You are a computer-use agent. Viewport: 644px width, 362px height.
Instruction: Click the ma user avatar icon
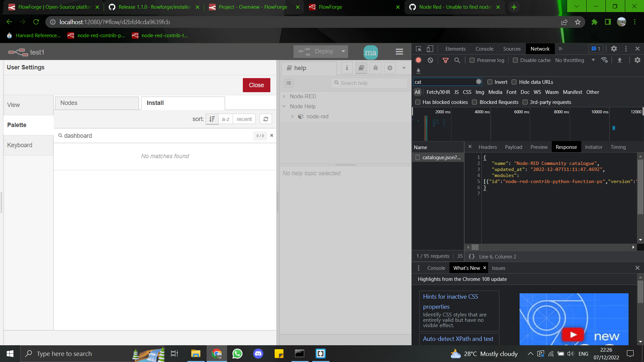click(x=370, y=52)
